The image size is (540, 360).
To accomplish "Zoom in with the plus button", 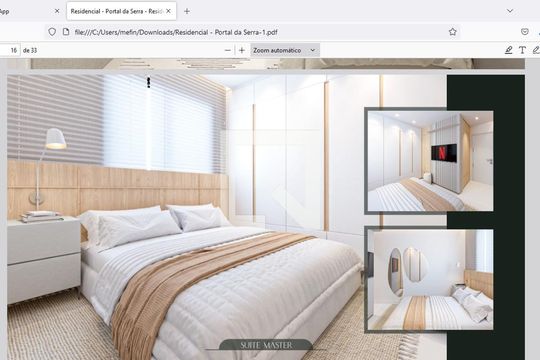I will click(242, 50).
